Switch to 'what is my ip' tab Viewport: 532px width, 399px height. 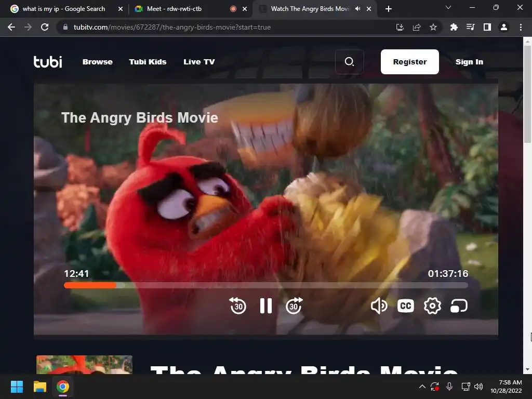click(x=63, y=9)
